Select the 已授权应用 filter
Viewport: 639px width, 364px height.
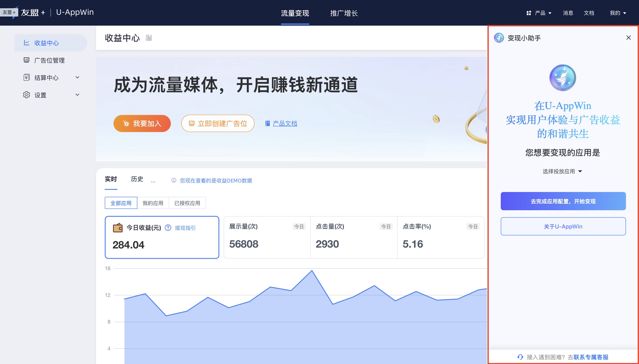point(187,203)
